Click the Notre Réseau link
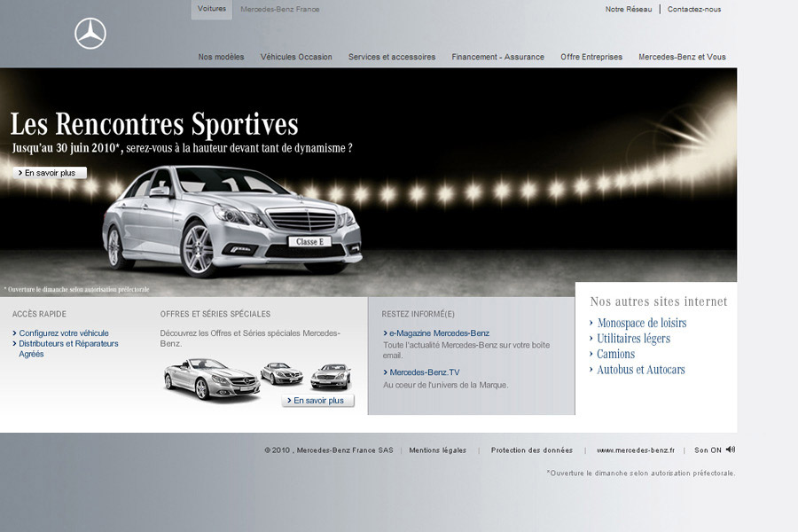Image resolution: width=798 pixels, height=532 pixels. [x=629, y=9]
